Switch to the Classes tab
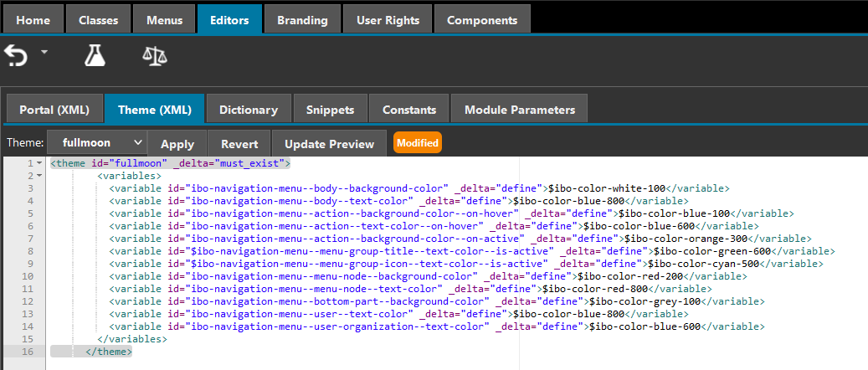868x370 pixels. (x=92, y=19)
